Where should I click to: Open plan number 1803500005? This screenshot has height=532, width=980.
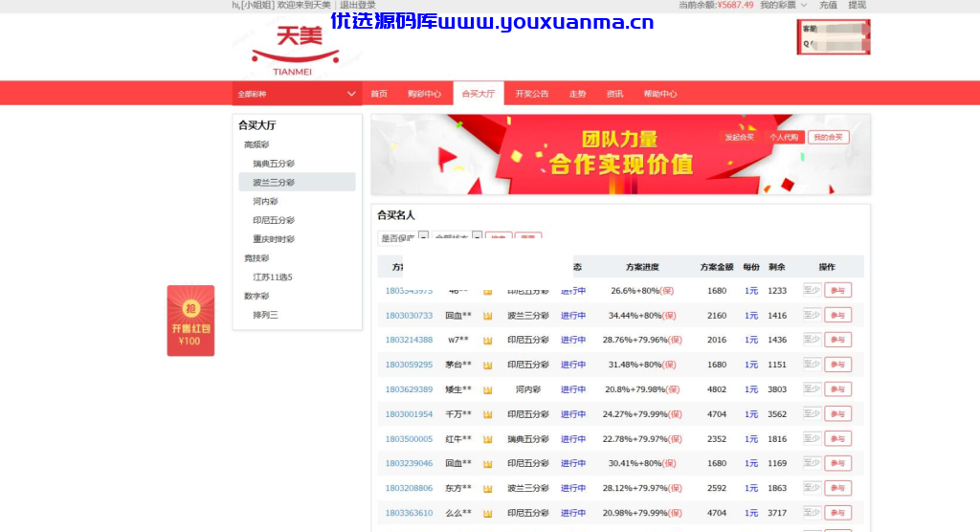point(409,439)
